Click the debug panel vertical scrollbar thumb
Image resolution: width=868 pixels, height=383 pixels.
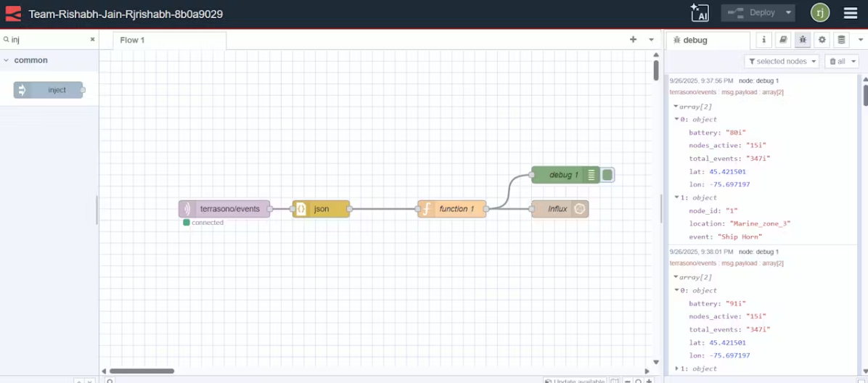click(865, 94)
